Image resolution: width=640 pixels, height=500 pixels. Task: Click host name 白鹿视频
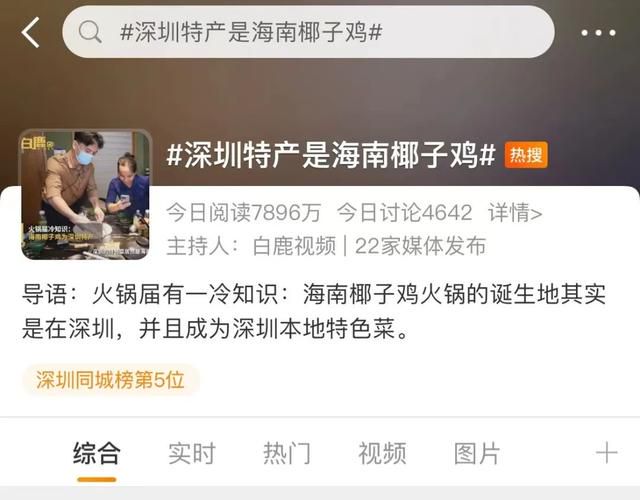(x=294, y=246)
